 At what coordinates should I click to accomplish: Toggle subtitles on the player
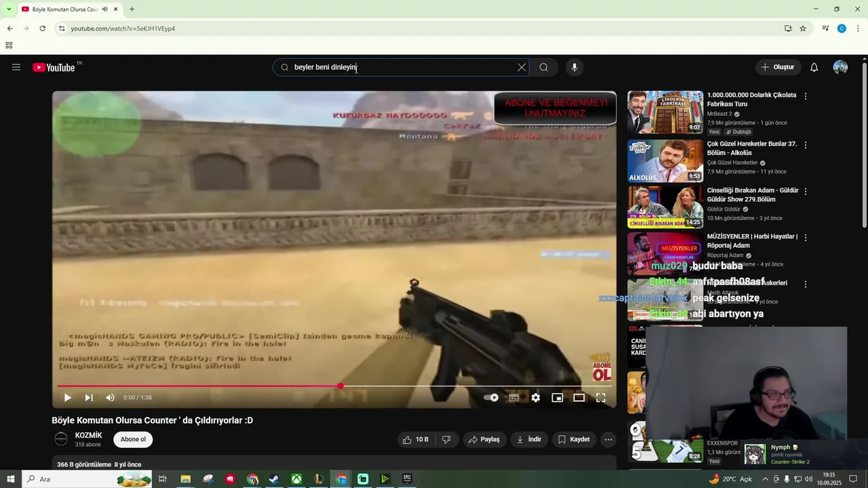[x=514, y=398]
